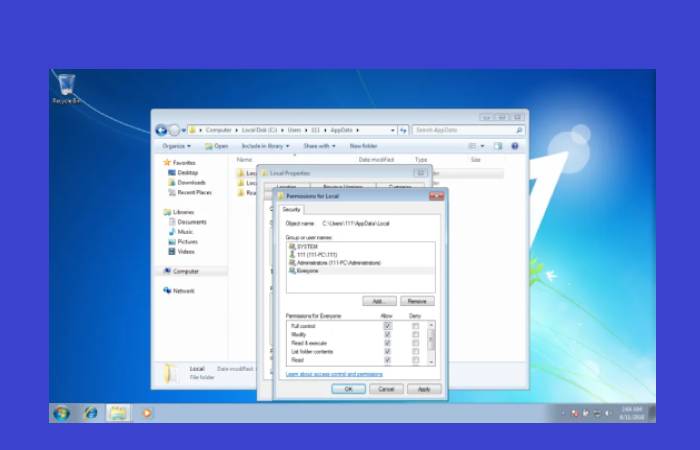Toggle Allow checkbox for Read & execute
The height and width of the screenshot is (450, 700).
tap(387, 343)
